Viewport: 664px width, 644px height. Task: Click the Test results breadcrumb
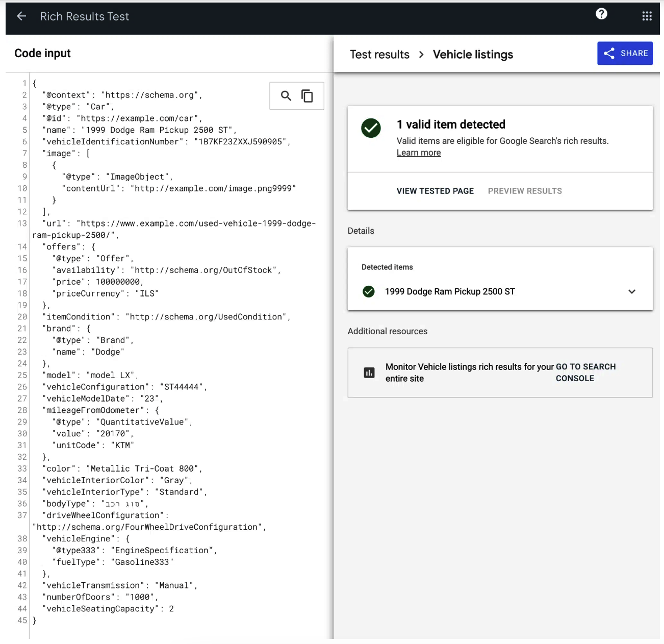[379, 55]
